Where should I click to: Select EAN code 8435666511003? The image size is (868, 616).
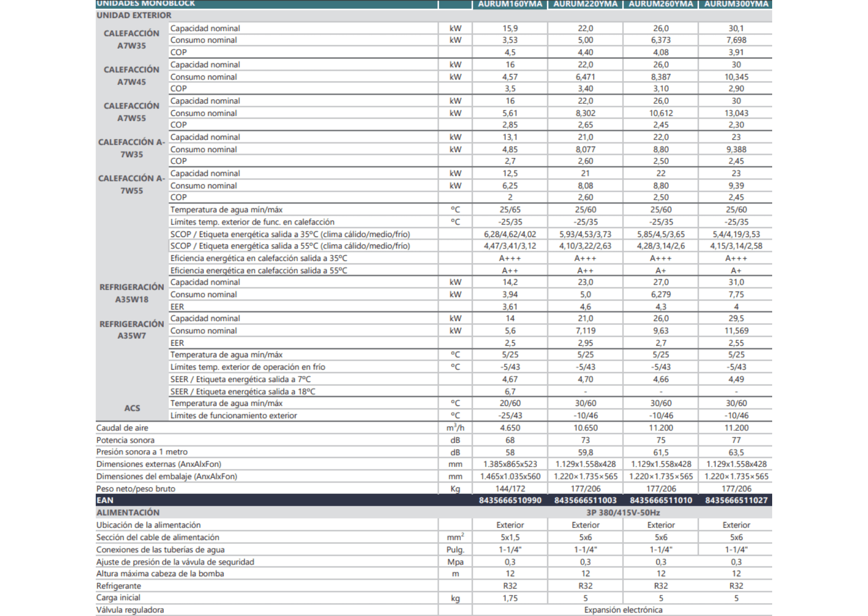click(x=585, y=501)
